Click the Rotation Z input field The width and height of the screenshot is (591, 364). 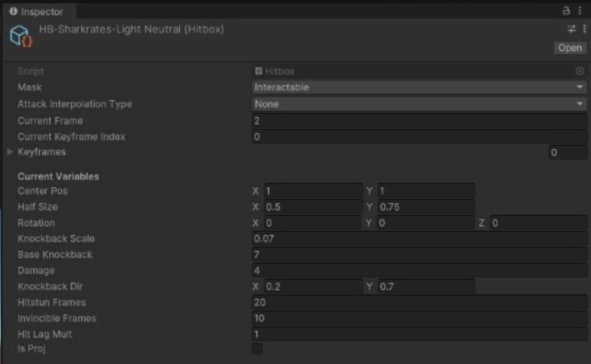[538, 223]
